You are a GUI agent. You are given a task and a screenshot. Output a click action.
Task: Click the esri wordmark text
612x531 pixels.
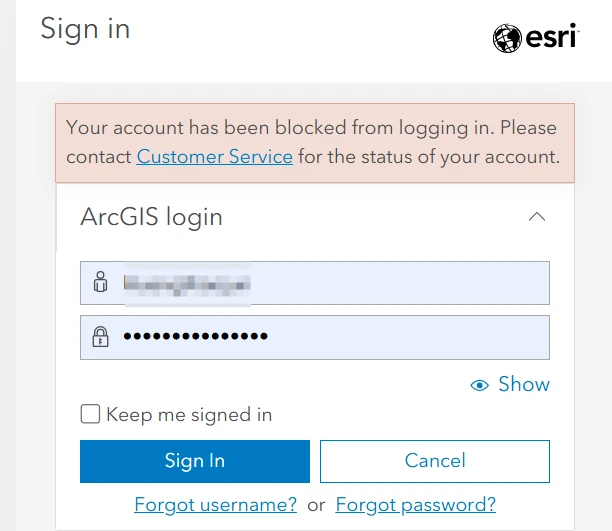pos(552,36)
